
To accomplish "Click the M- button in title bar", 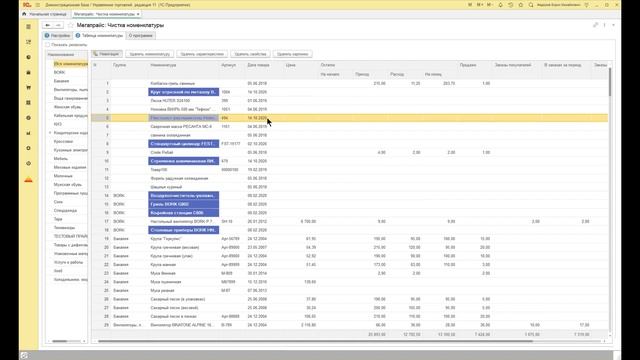I will pyautogui.click(x=490, y=5).
